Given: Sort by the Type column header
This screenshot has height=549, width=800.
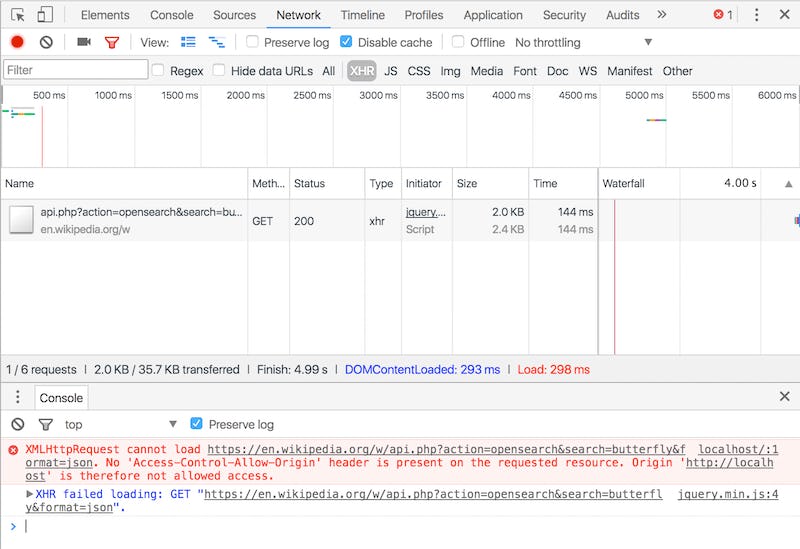Looking at the screenshot, I should [x=383, y=183].
